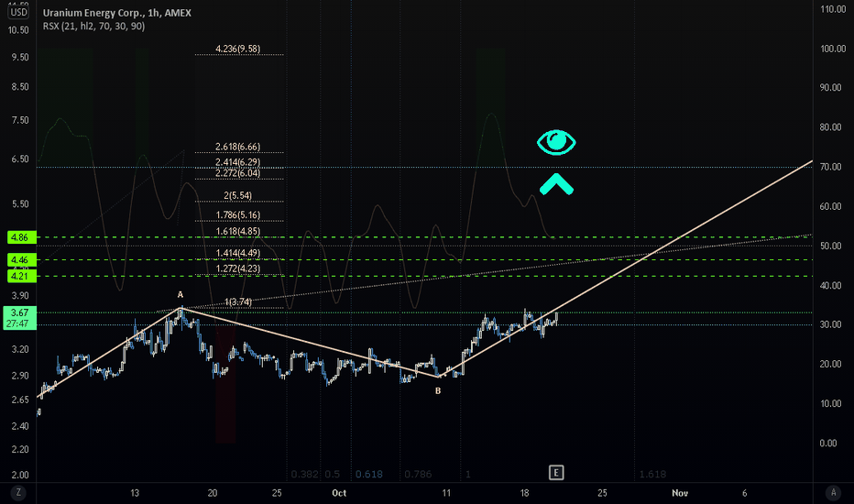Screen dimensions: 854x504
Task: Click the 100.00 value on RSX scale
Action: [833, 49]
